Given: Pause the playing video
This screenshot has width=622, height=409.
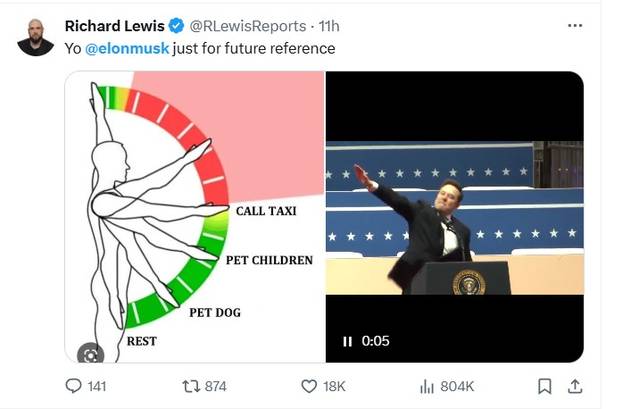Looking at the screenshot, I should [x=347, y=341].
